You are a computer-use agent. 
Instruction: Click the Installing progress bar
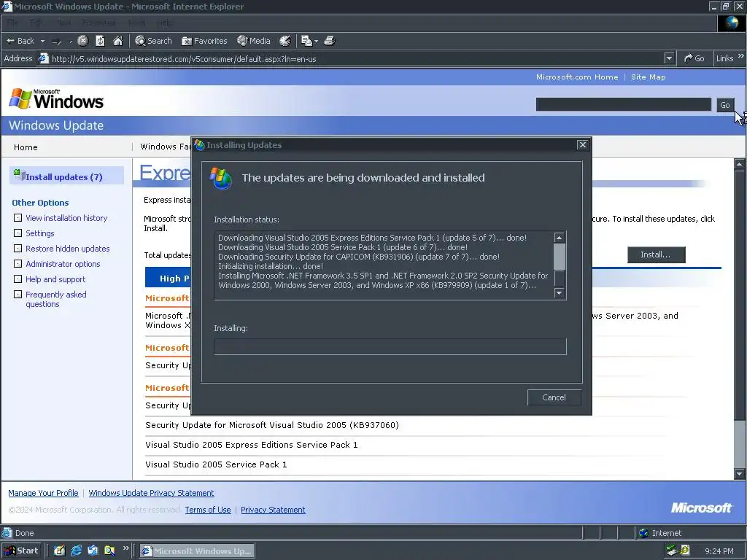[x=390, y=346]
